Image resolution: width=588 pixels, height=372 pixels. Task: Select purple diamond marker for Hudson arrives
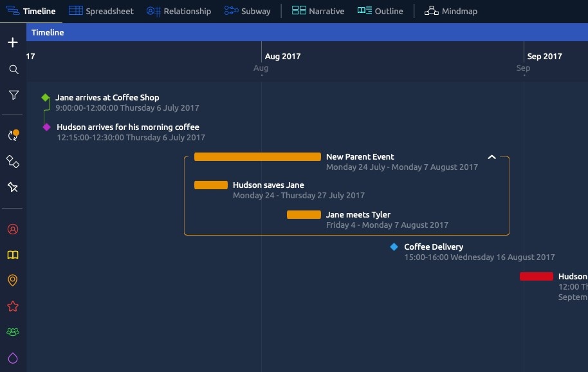(46, 127)
